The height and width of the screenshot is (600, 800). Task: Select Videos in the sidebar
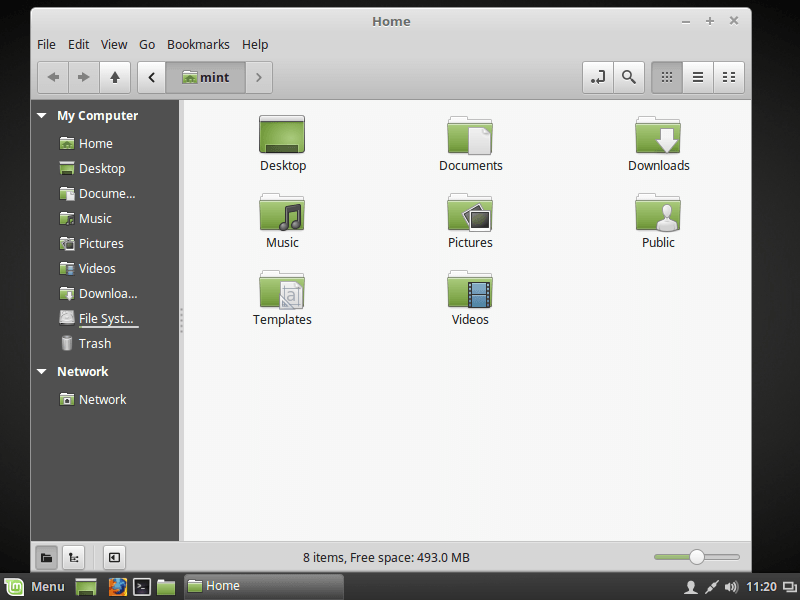point(87,268)
